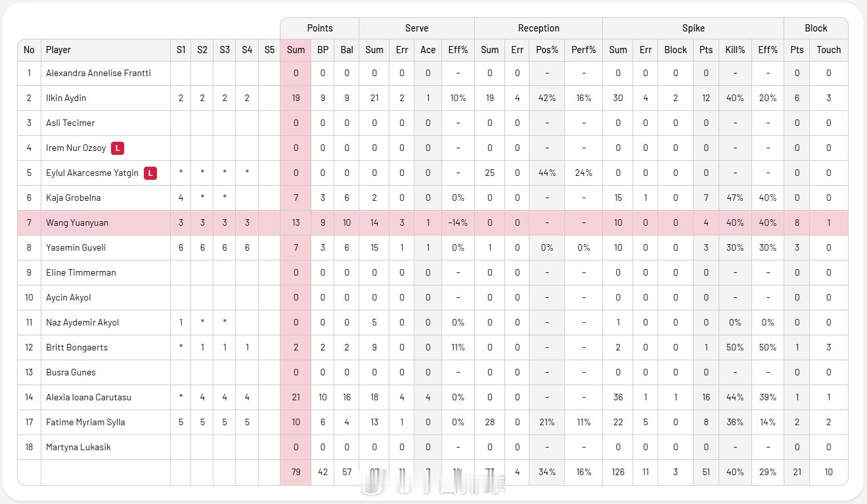This screenshot has height=504, width=867.
Task: Click the Spike group header
Action: pyautogui.click(x=693, y=28)
